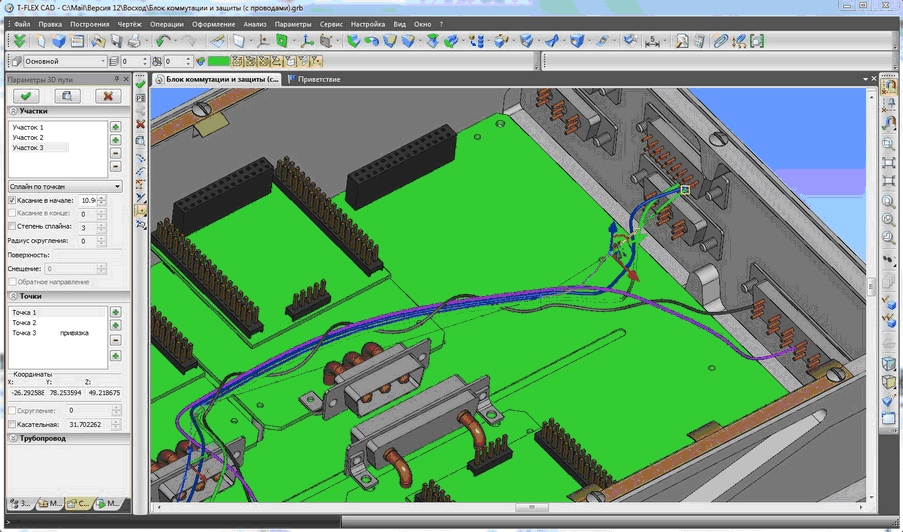Cancel the 3D path with red X

(x=106, y=96)
